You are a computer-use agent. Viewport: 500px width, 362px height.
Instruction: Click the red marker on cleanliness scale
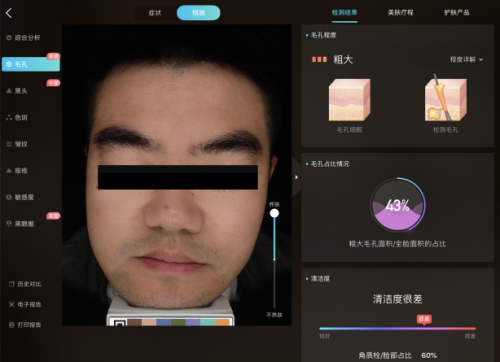(424, 320)
